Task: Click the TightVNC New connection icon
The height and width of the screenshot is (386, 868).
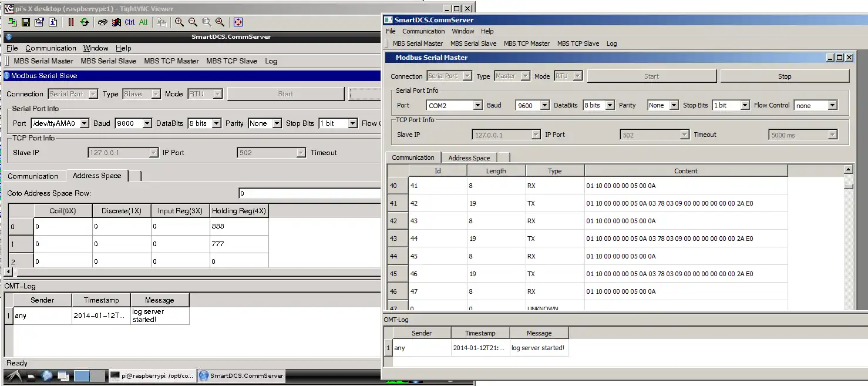Action: (x=12, y=22)
